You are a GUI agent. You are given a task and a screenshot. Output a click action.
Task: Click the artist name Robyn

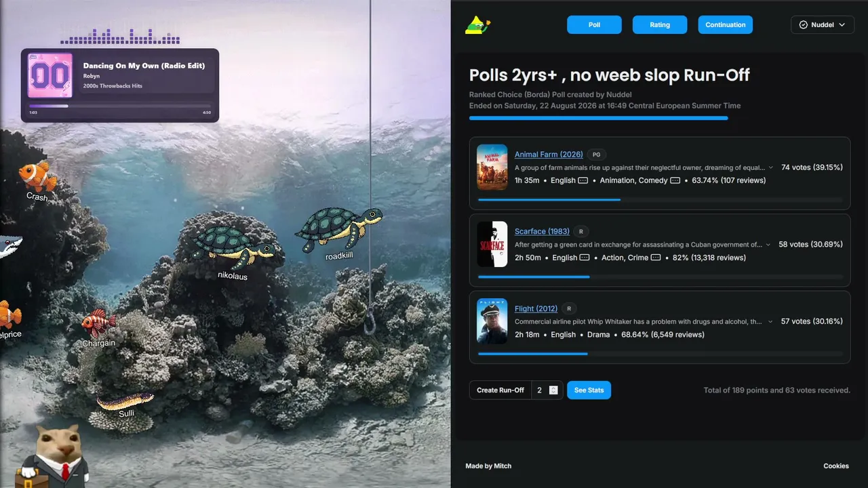[x=92, y=77]
